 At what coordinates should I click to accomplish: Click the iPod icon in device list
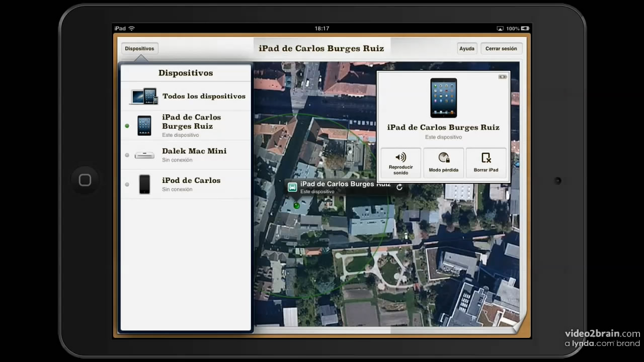[x=144, y=185]
